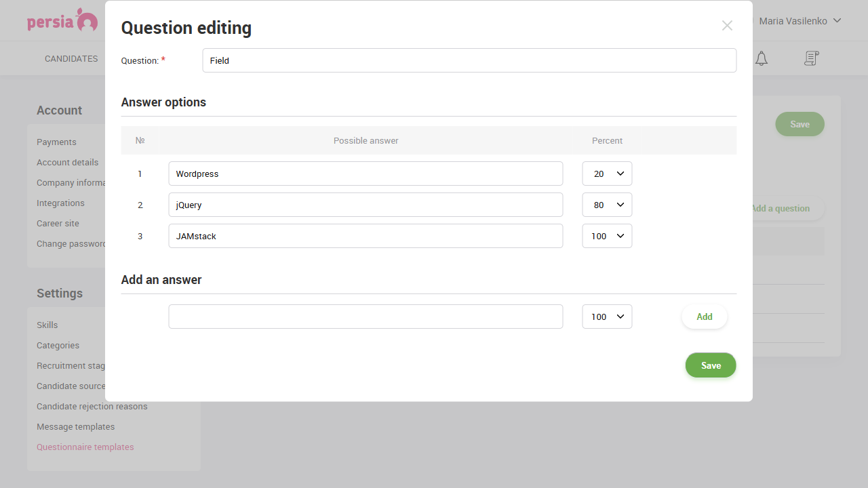Click the persia logo
Viewport: 868px width, 488px height.
click(x=62, y=20)
